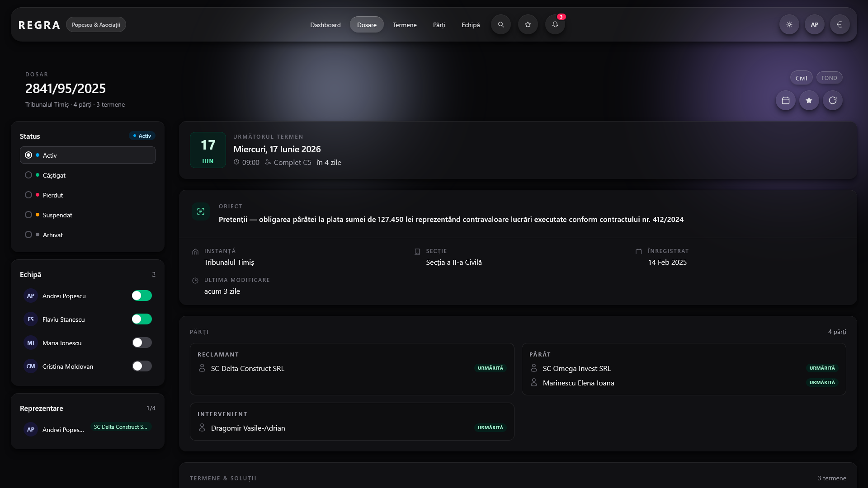Screen dimensions: 868x488
Task: Click the Tribunalul Timiș value under Instanță
Action: click(229, 263)
